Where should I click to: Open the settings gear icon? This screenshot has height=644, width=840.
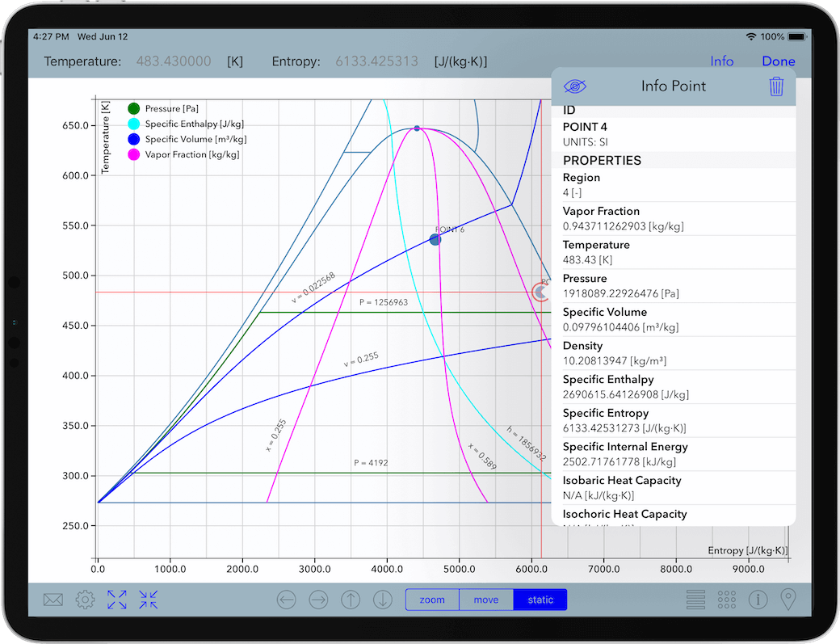pyautogui.click(x=85, y=600)
